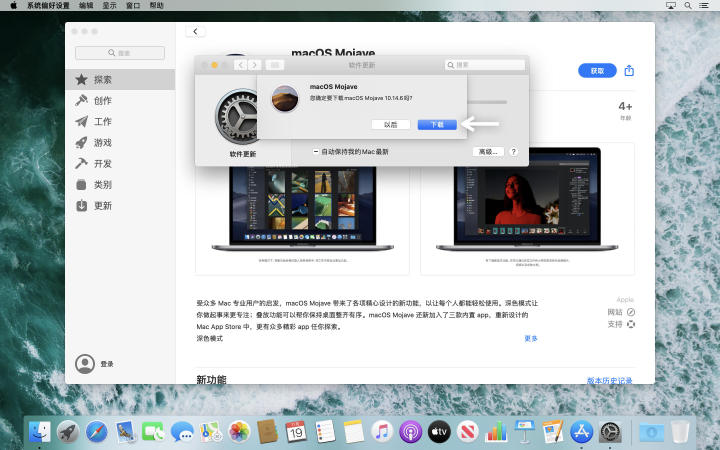Click the 登录 (Sign In) account icon
720x450 pixels.
[x=85, y=364]
